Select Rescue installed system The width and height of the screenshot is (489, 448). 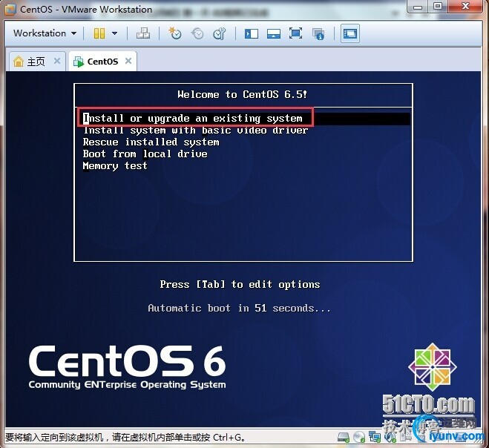[151, 142]
